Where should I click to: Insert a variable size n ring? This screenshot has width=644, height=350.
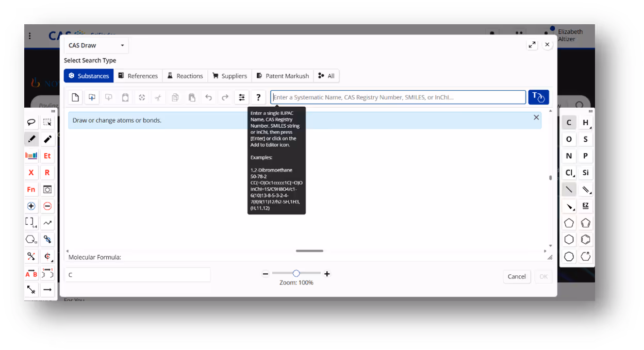point(586,256)
